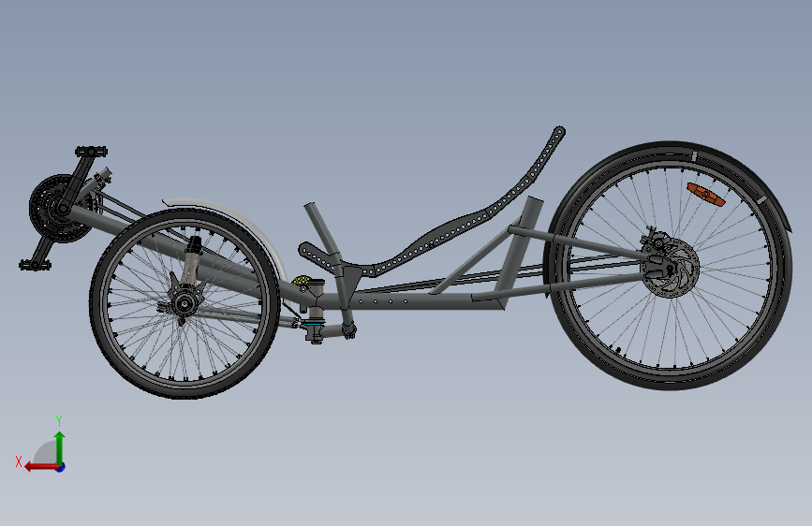Select the upper pedal on the crank
Image resolution: width=812 pixels, height=526 pixels.
click(91, 152)
